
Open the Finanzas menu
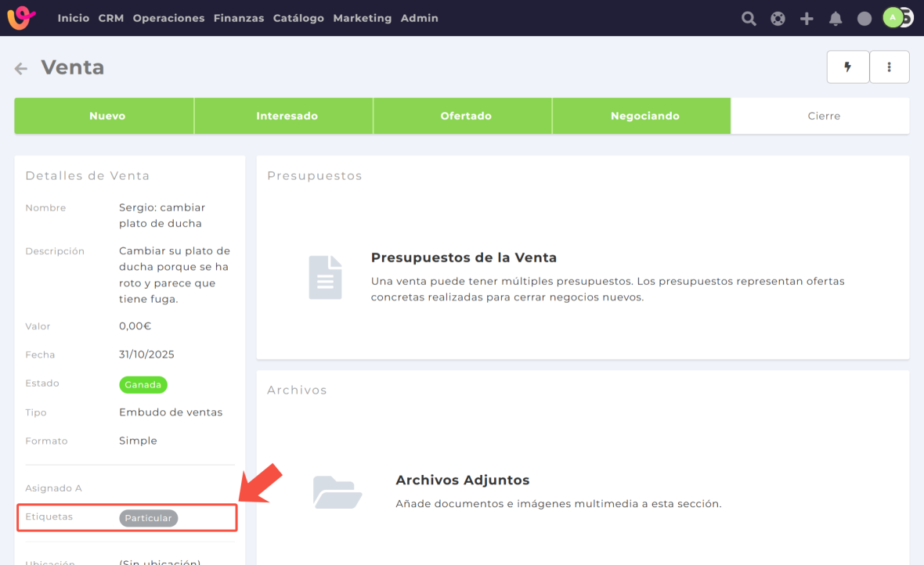pos(239,18)
